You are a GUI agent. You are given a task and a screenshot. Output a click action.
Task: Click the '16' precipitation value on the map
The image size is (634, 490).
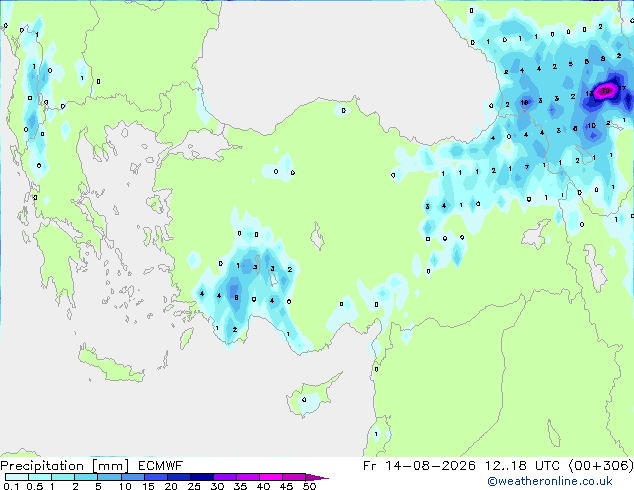click(x=524, y=102)
